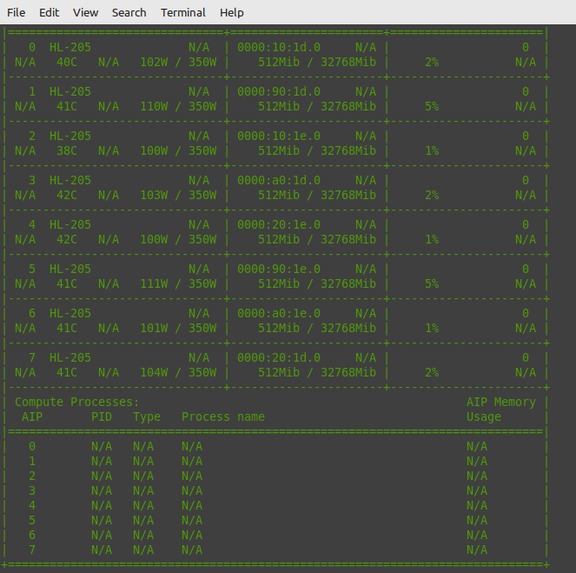This screenshot has height=573, width=576.
Task: Select the 104W power reading
Action: click(154, 372)
